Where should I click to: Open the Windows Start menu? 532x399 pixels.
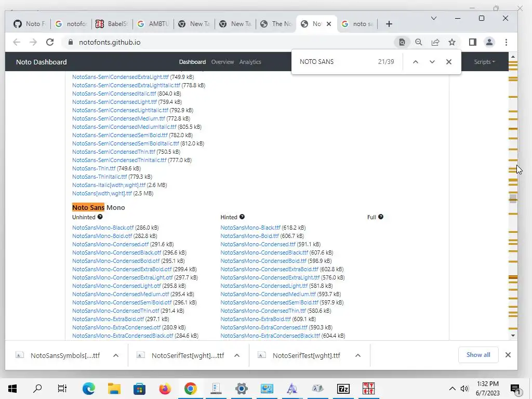(12, 389)
